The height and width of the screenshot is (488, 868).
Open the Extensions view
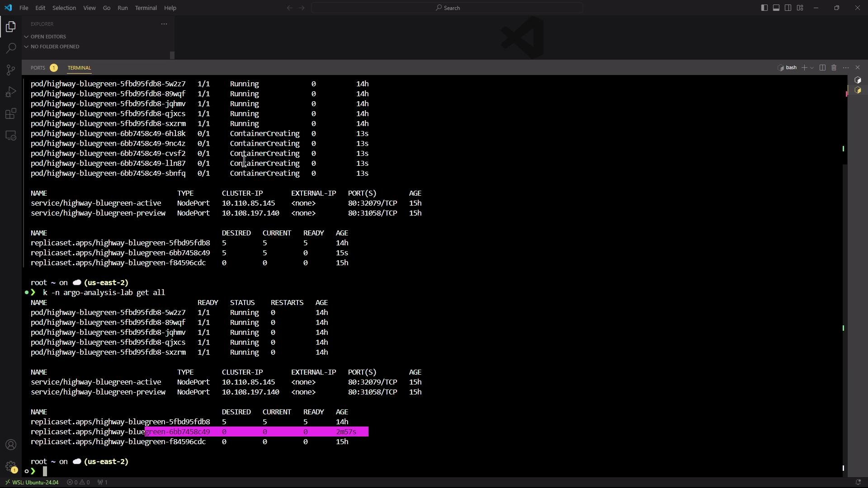[x=11, y=113]
